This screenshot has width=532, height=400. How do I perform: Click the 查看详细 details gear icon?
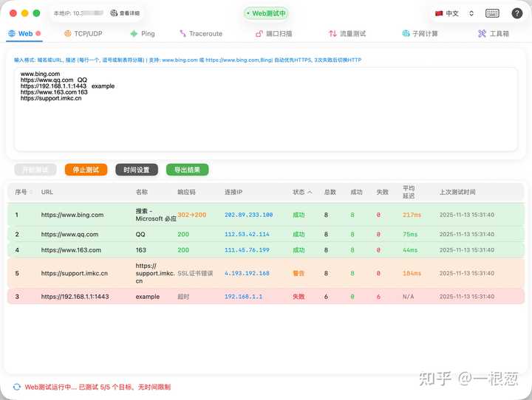click(x=114, y=13)
